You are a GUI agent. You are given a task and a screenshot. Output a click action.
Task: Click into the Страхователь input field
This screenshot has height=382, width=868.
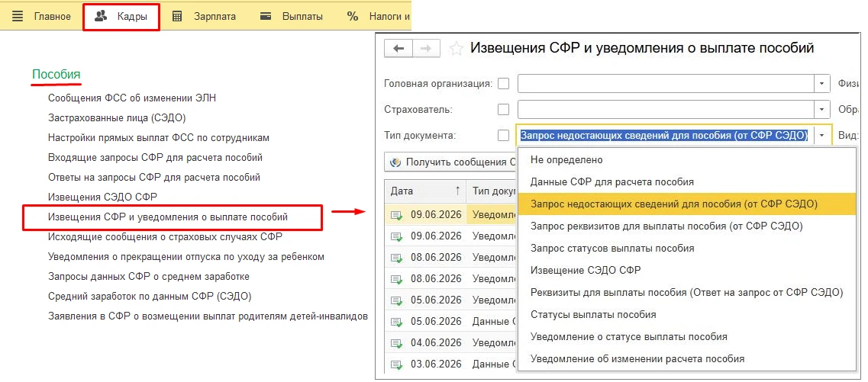[x=666, y=110]
